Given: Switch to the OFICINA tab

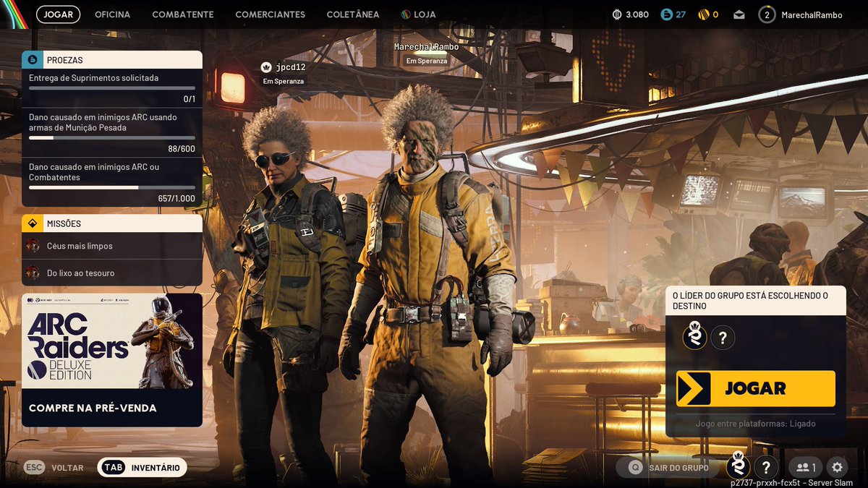Looking at the screenshot, I should [x=112, y=14].
